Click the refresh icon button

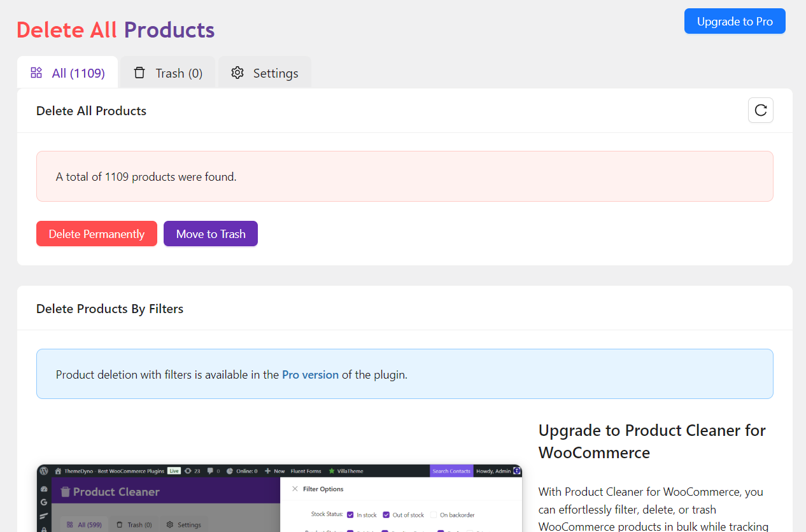760,110
